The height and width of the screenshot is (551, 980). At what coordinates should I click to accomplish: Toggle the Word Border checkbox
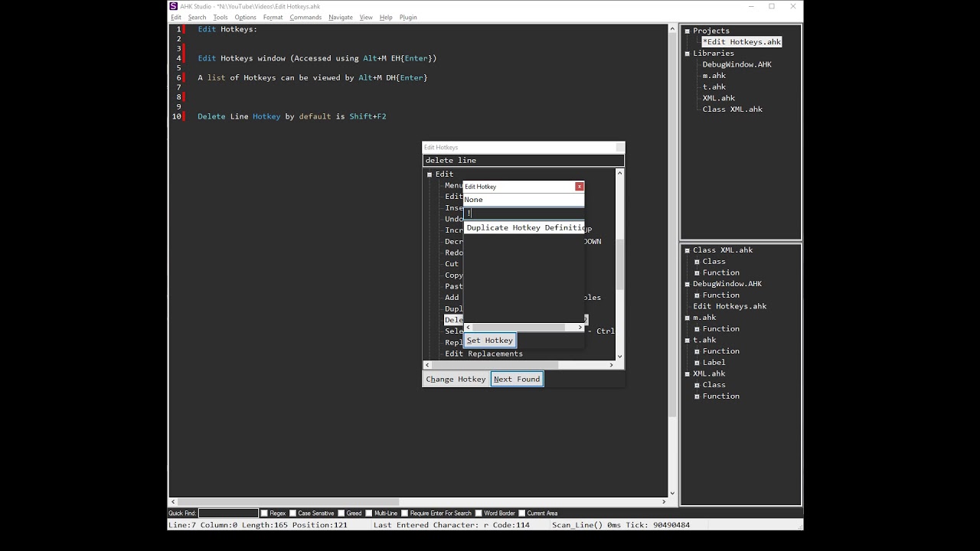click(x=479, y=513)
